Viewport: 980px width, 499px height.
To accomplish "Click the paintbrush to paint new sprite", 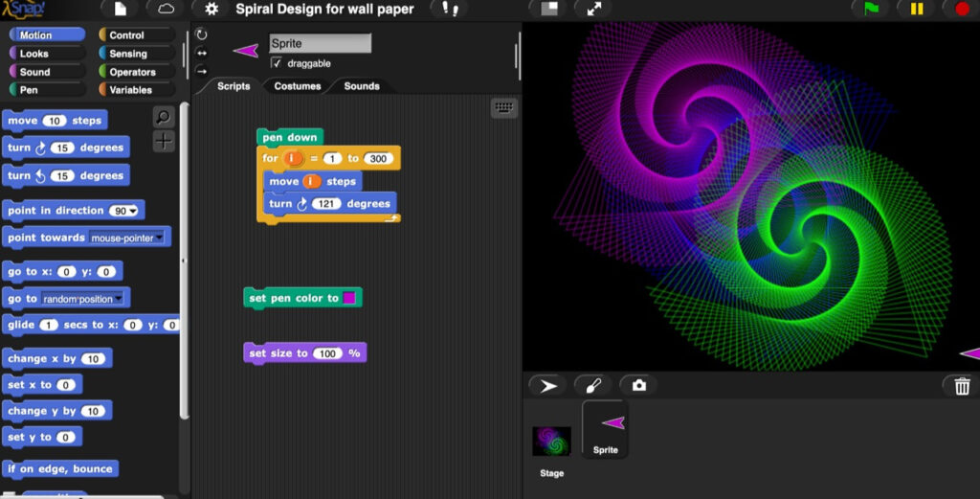I will click(x=592, y=386).
